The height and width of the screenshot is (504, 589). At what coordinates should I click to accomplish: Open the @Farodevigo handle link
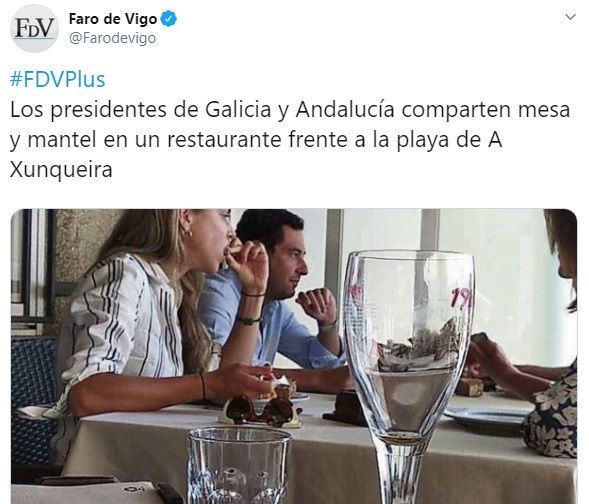point(112,38)
